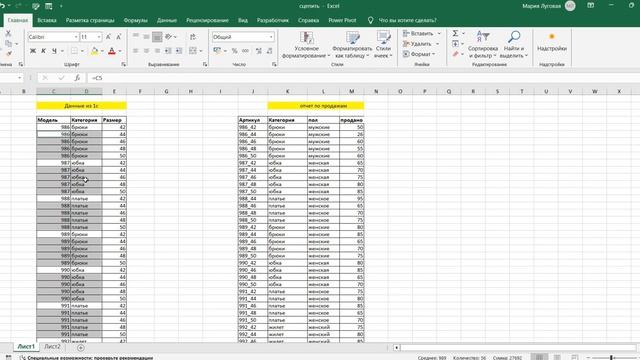Select the Format Painter brush
The width and height of the screenshot is (640, 360).
point(8,53)
